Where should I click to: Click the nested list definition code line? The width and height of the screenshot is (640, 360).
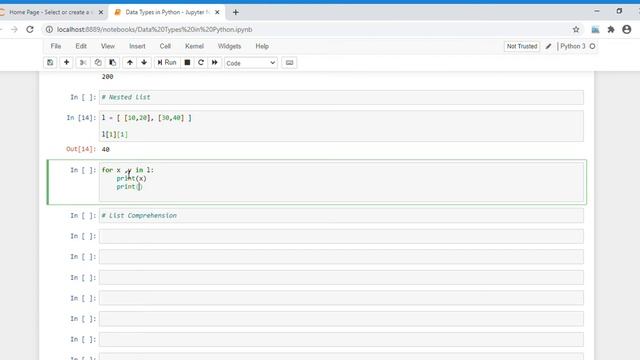pyautogui.click(x=147, y=118)
